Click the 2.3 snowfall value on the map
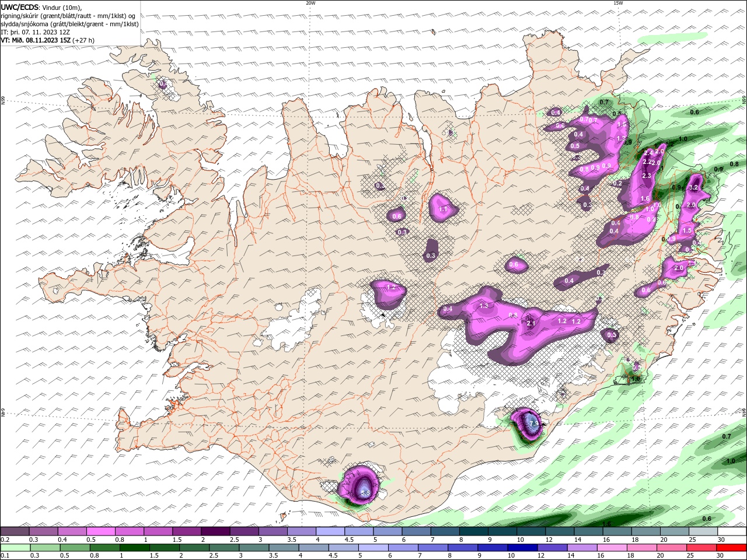747x560 pixels. (646, 176)
